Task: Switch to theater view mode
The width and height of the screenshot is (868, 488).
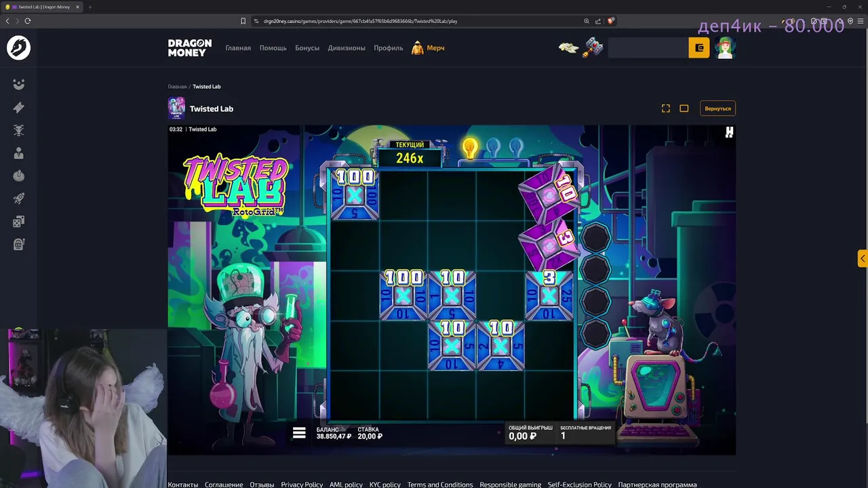Action: [x=684, y=108]
